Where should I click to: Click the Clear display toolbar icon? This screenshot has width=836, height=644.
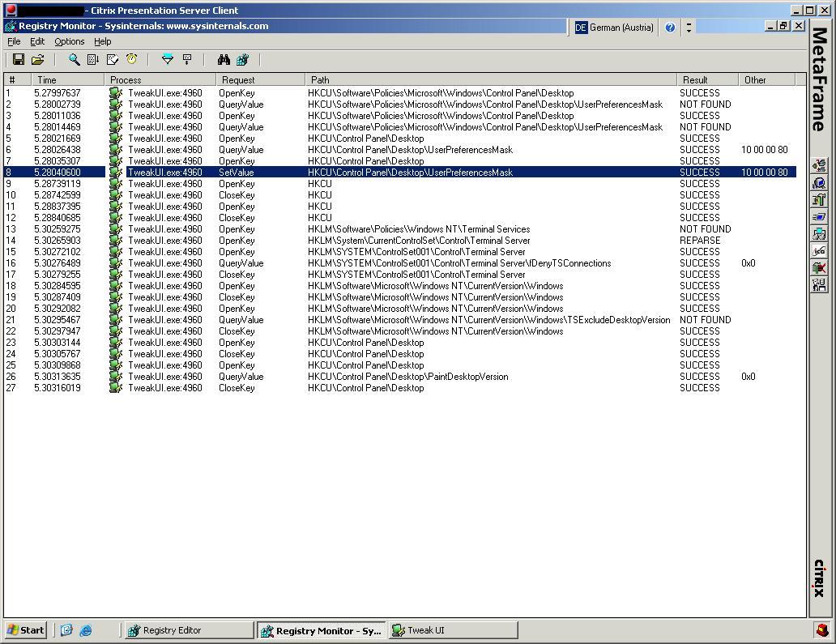[x=113, y=59]
